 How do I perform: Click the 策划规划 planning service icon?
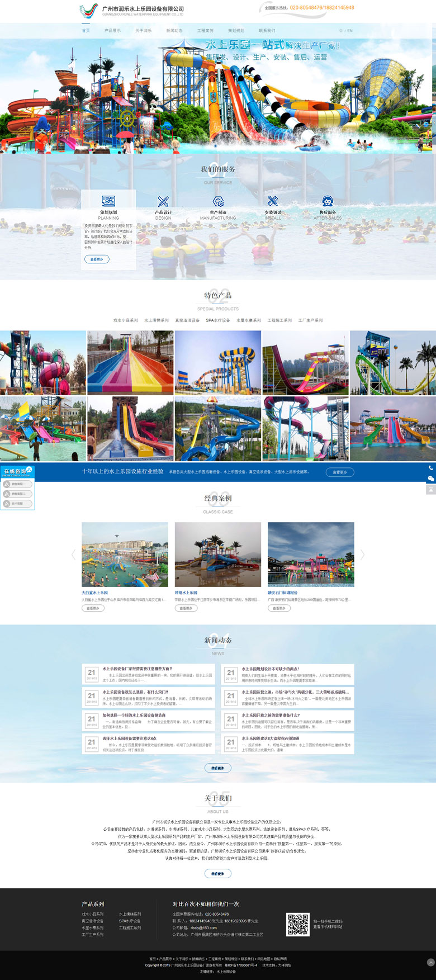tap(108, 201)
